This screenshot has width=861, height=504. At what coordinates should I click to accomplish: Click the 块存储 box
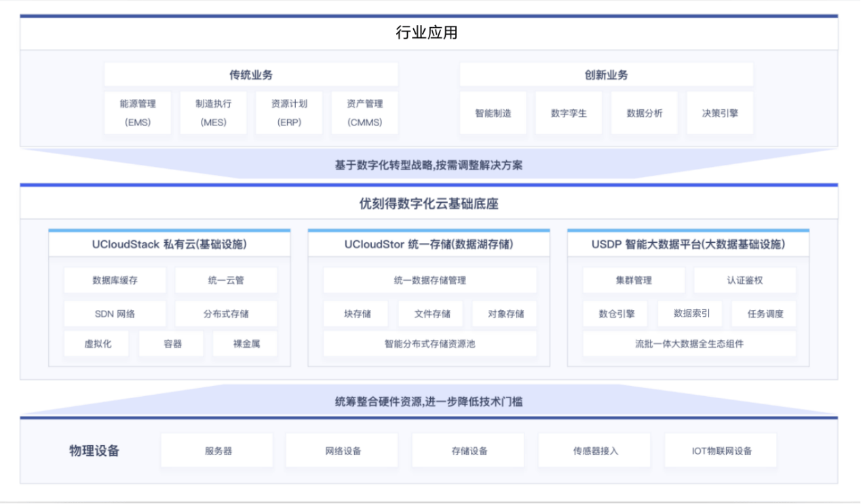356,313
